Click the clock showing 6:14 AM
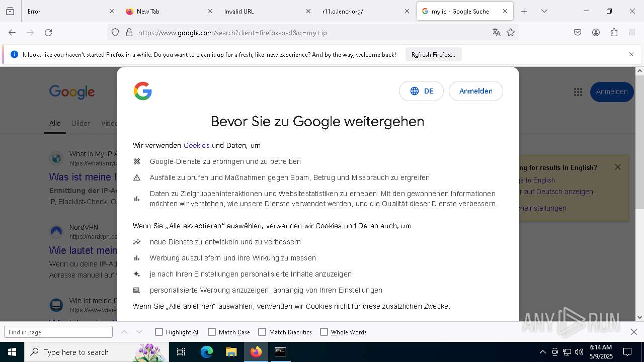The width and height of the screenshot is (644, 362). coord(601,347)
